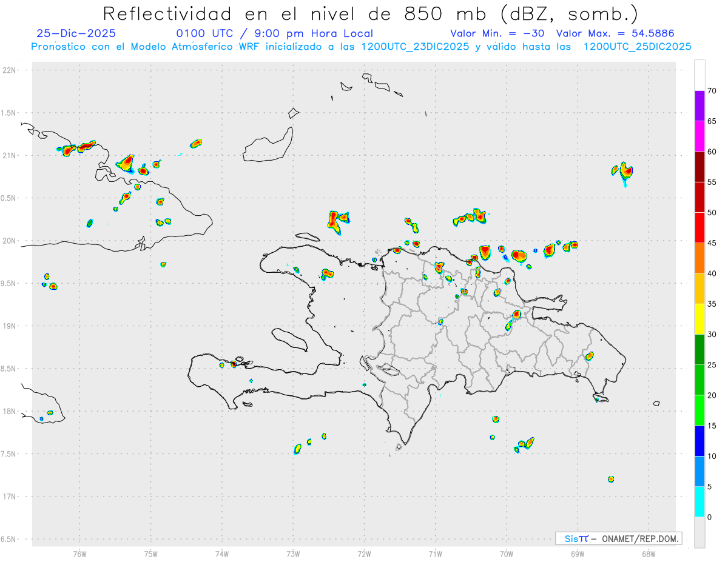Click the "40" label on the color scale

click(712, 273)
